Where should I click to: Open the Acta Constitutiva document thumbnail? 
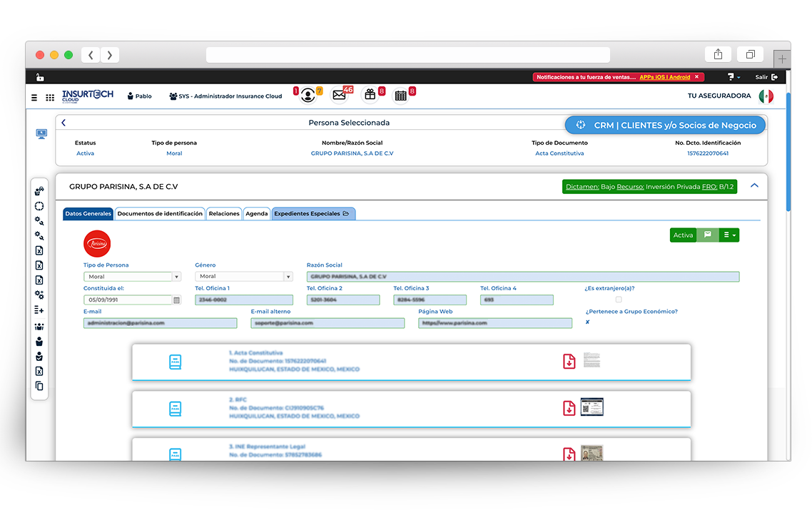[592, 359]
